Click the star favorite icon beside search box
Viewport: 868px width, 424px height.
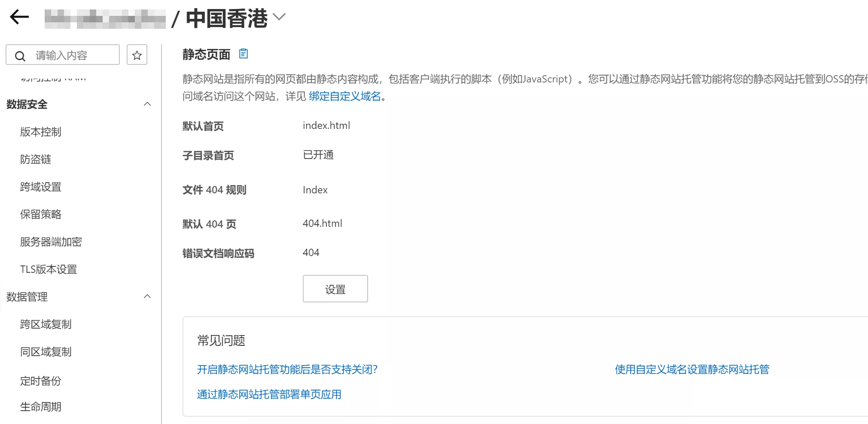137,55
